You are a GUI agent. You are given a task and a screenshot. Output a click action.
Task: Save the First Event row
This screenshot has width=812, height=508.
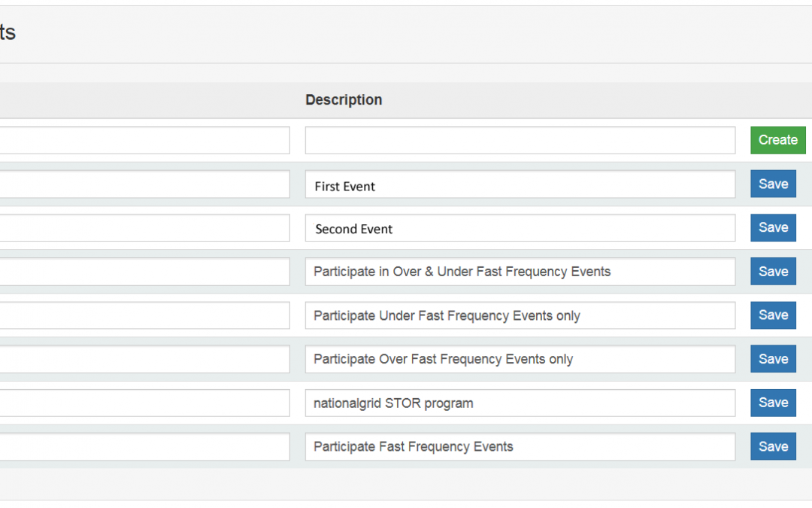773,184
